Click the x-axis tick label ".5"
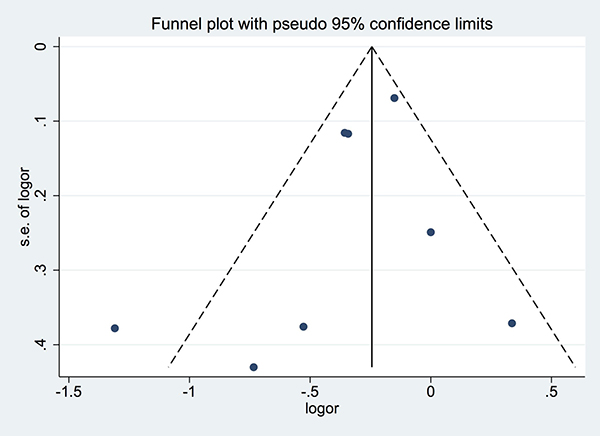This screenshot has width=600, height=436. pos(552,391)
